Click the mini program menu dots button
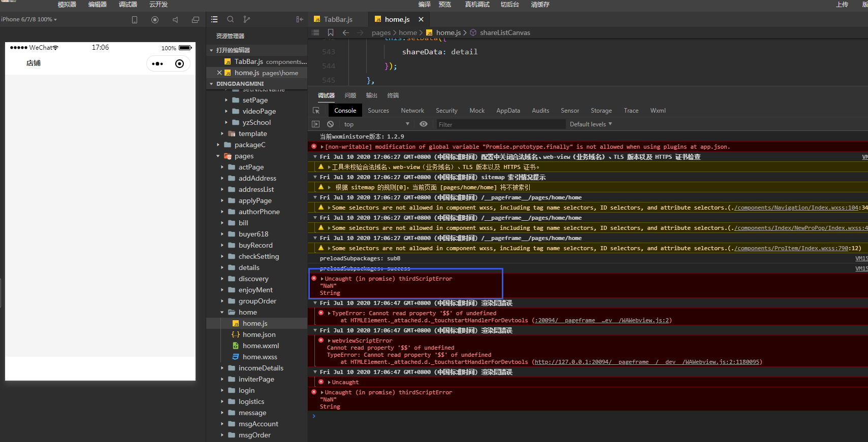The height and width of the screenshot is (442, 868). [157, 63]
